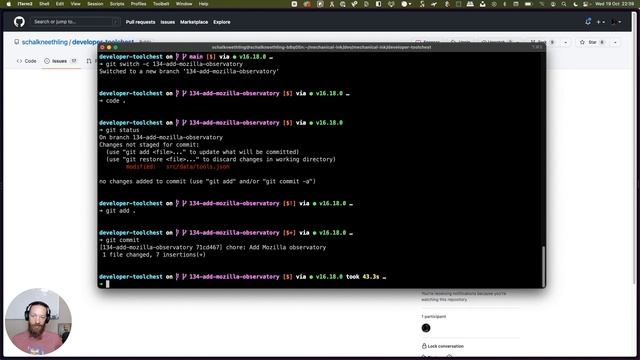Open GitHub notifications bell
The width and height of the screenshot is (640, 360).
tap(588, 22)
